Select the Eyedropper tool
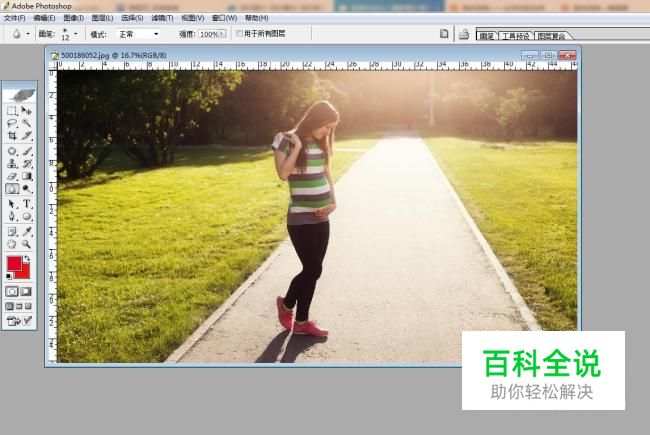650x435 pixels. (x=27, y=232)
